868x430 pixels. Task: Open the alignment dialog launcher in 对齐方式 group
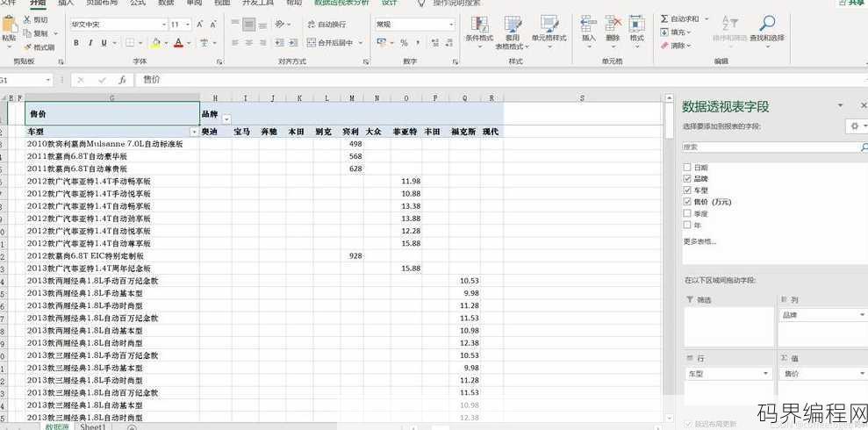click(x=366, y=62)
